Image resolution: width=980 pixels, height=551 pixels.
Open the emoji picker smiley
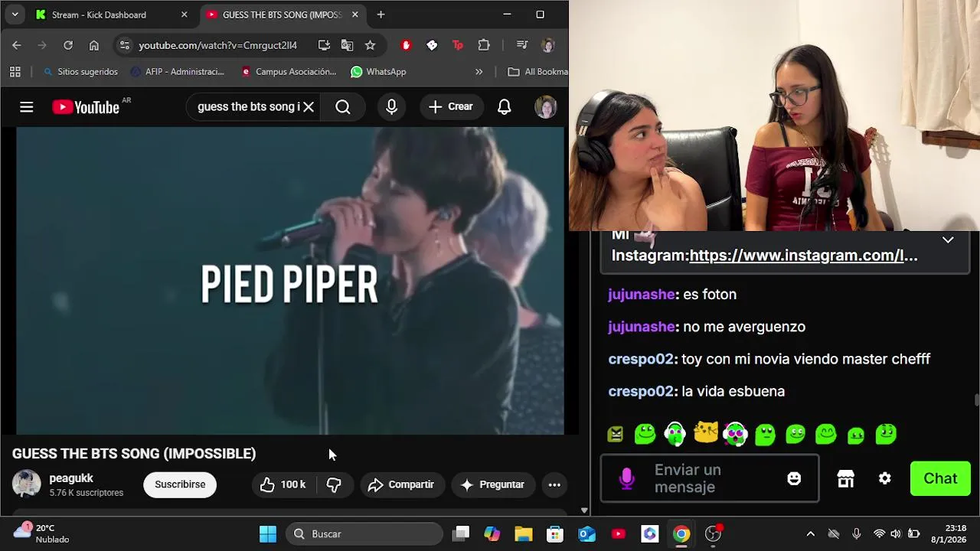click(x=794, y=478)
